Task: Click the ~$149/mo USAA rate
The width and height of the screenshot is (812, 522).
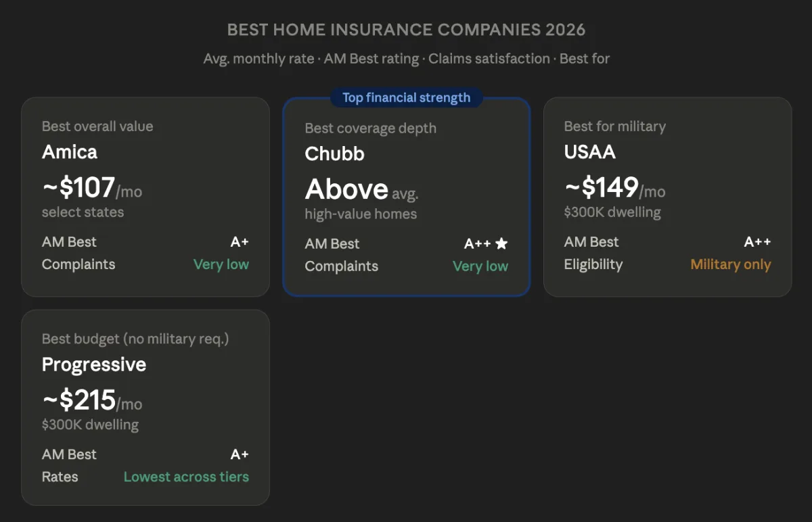Action: [x=614, y=188]
